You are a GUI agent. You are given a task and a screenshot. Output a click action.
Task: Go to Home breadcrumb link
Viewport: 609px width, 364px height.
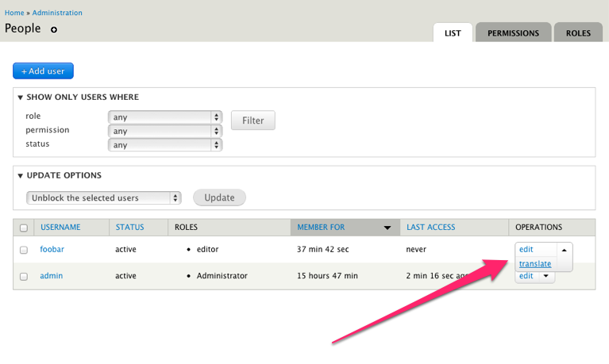click(14, 13)
